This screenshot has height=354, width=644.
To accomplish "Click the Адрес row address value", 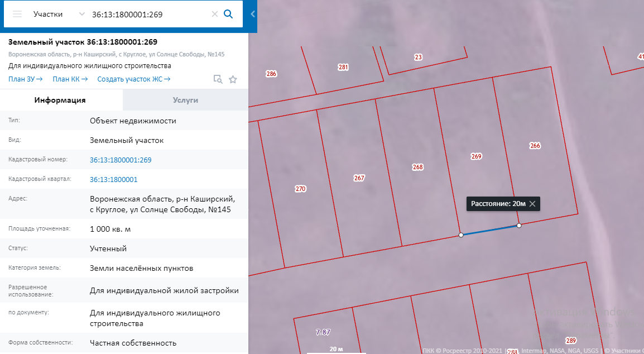I will pyautogui.click(x=162, y=204).
